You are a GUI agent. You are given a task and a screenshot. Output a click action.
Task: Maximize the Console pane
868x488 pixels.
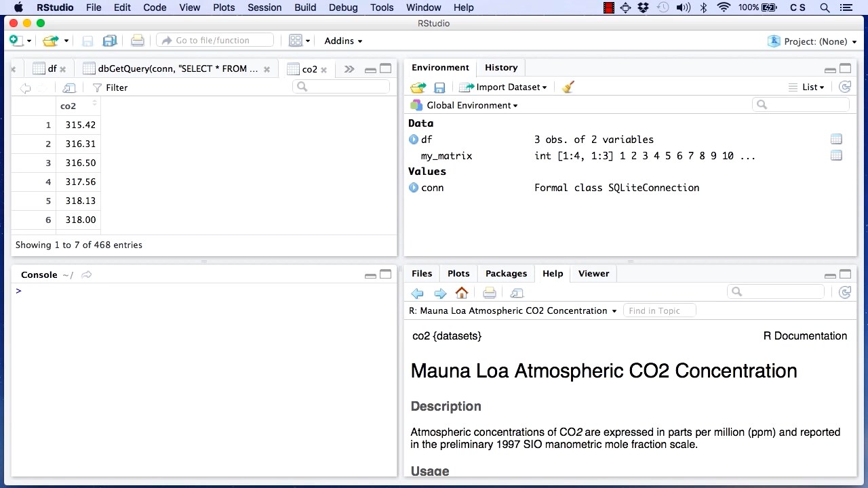[385, 274]
